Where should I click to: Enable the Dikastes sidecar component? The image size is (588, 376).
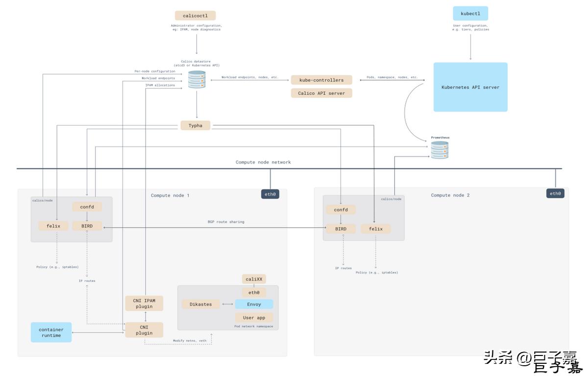(x=200, y=304)
